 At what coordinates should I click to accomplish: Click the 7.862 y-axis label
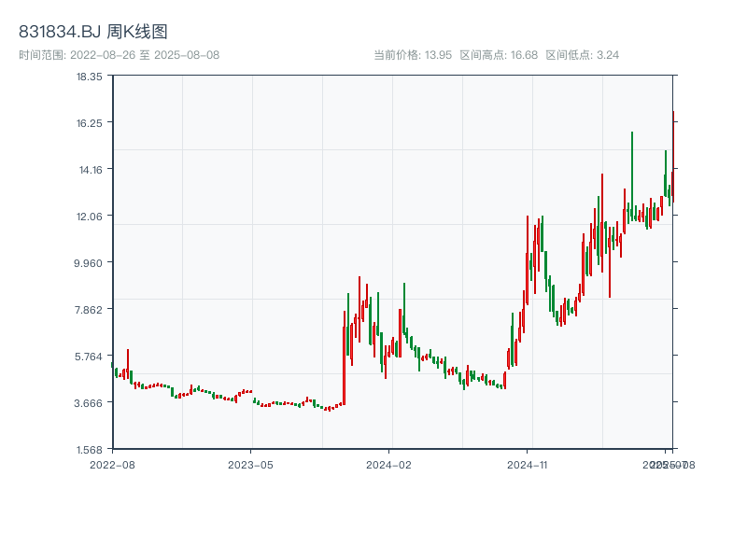[88, 310]
